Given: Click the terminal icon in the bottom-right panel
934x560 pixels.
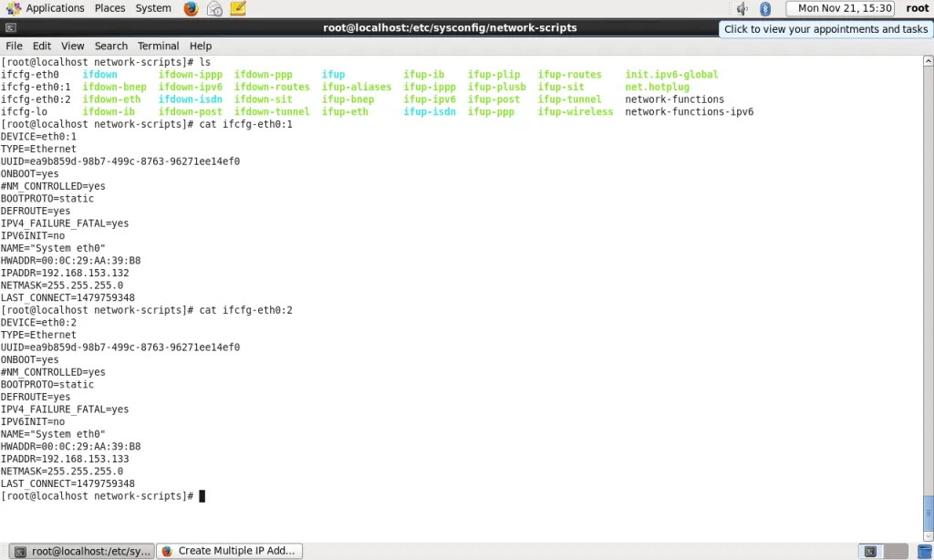Looking at the screenshot, I should pos(870,551).
